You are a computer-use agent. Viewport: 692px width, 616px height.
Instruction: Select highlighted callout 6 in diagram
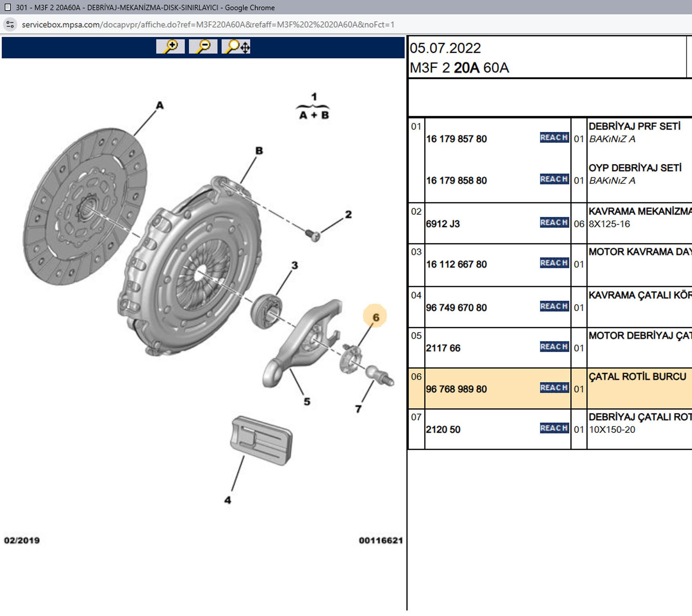tap(375, 317)
